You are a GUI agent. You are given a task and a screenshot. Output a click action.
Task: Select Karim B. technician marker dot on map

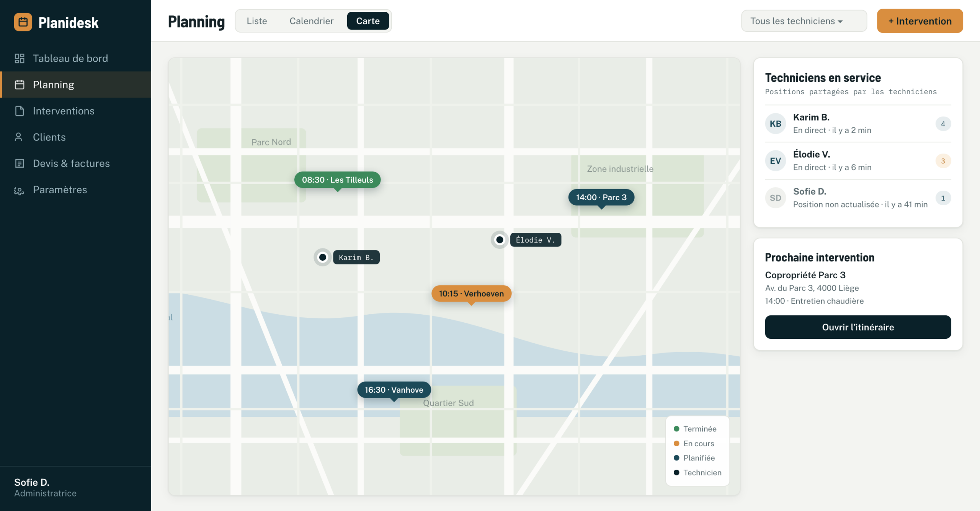(323, 257)
